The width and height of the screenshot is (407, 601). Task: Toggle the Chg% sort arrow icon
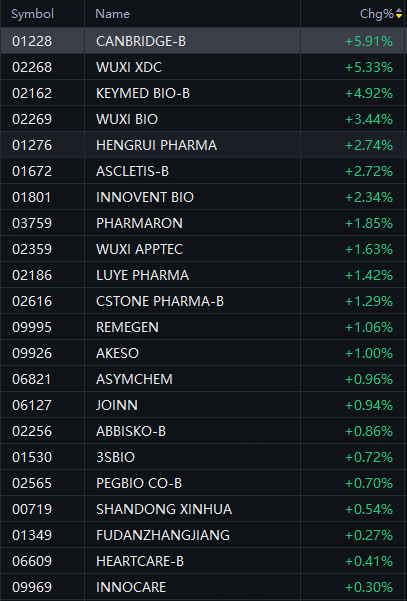[399, 14]
